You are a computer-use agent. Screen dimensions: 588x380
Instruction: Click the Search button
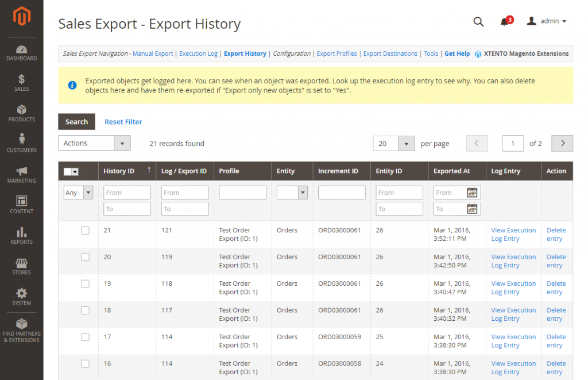(x=76, y=121)
